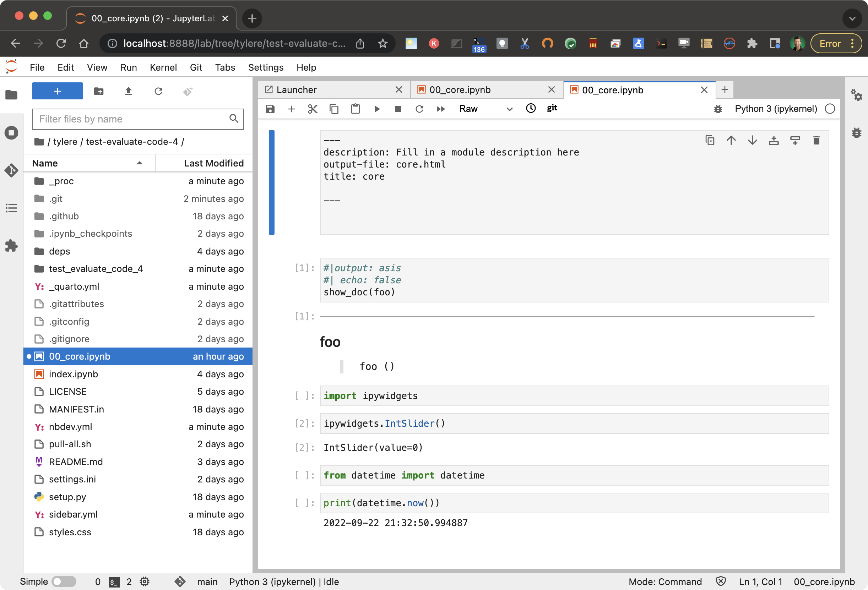Click the git button in notebook toolbar
868x590 pixels.
(x=552, y=108)
